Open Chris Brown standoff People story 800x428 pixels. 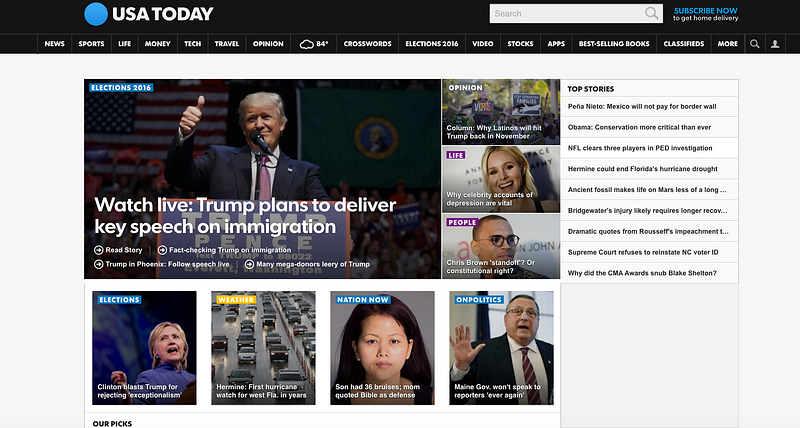coord(501,246)
